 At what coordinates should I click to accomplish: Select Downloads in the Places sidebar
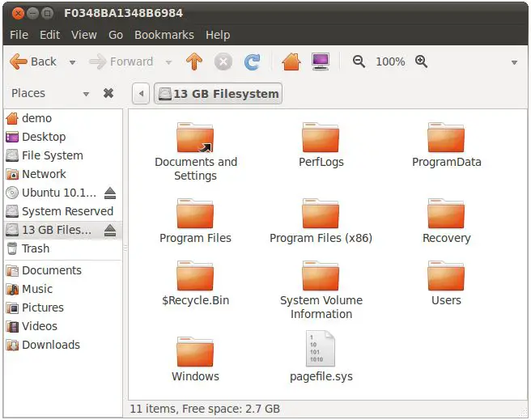50,345
